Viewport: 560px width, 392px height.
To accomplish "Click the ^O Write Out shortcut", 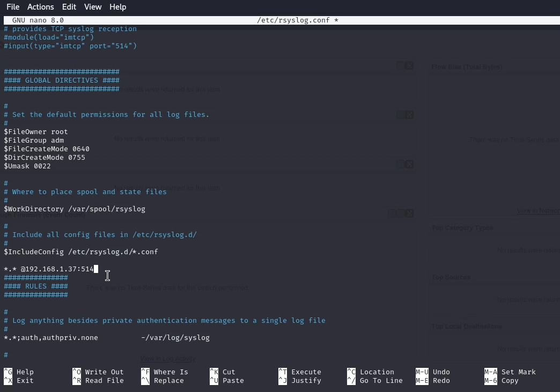I will 98,372.
